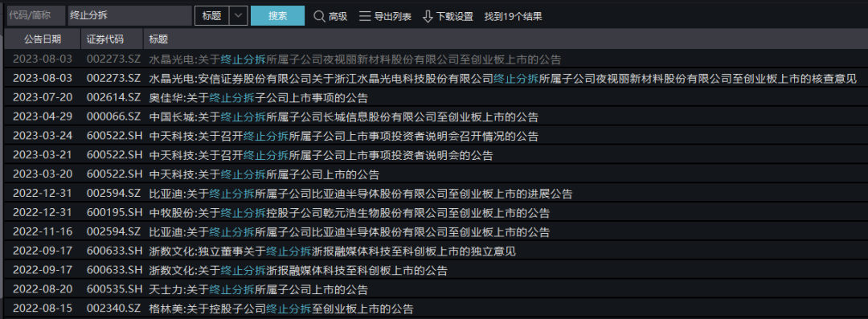This screenshot has width=868, height=319.
Task: Open 中天科技 投资者说明会召开情况 announcement
Action: 344,137
